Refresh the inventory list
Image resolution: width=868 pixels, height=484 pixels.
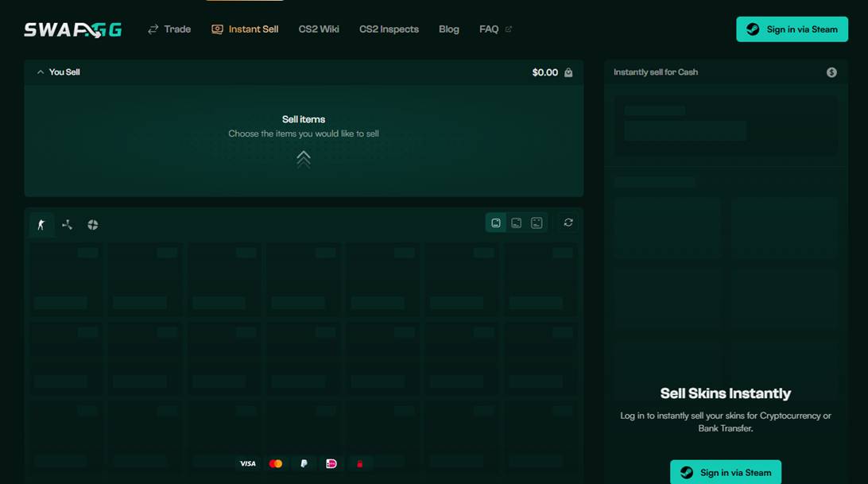tap(568, 223)
